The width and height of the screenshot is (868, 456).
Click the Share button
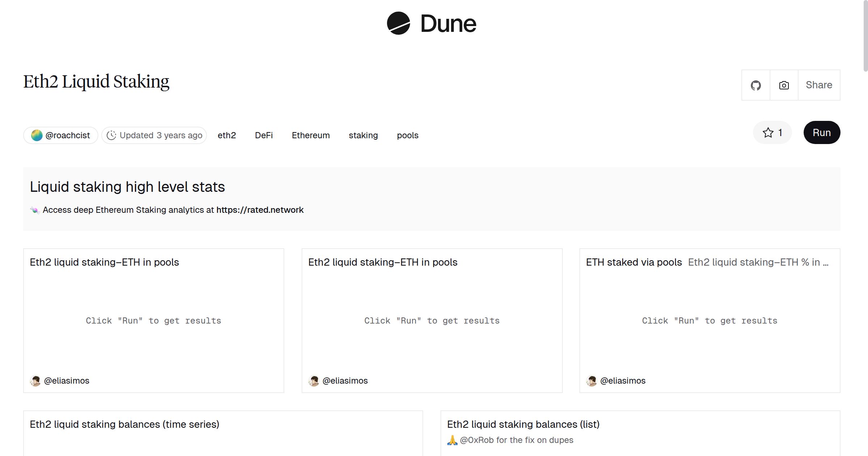point(819,85)
